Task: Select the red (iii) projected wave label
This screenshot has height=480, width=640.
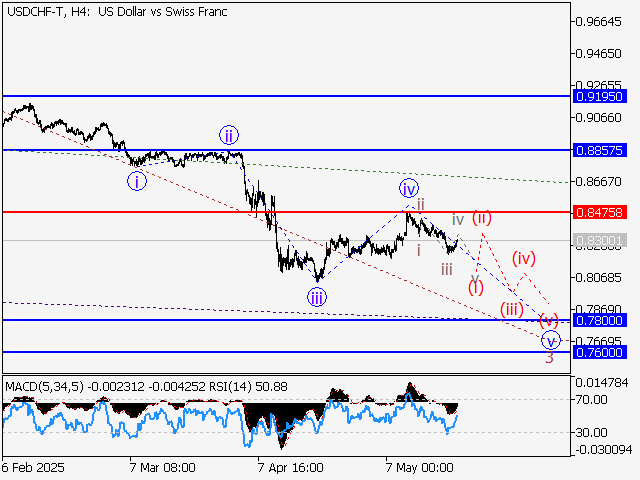Action: tap(512, 308)
